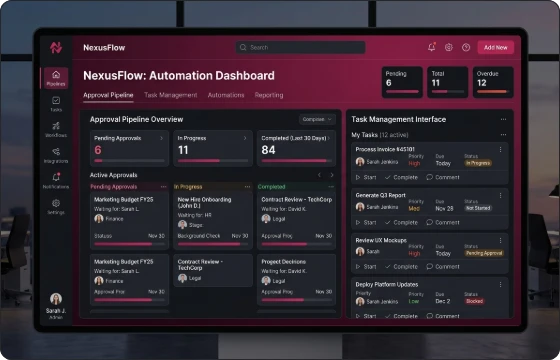The image size is (560, 360).
Task: Switch to the Task Management tab
Action: pyautogui.click(x=170, y=95)
